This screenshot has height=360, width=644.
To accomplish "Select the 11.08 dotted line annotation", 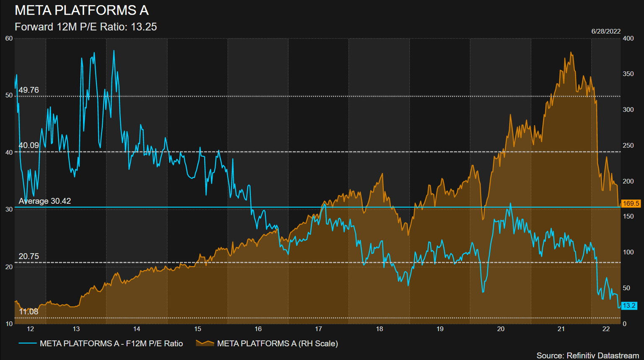I will (29, 311).
